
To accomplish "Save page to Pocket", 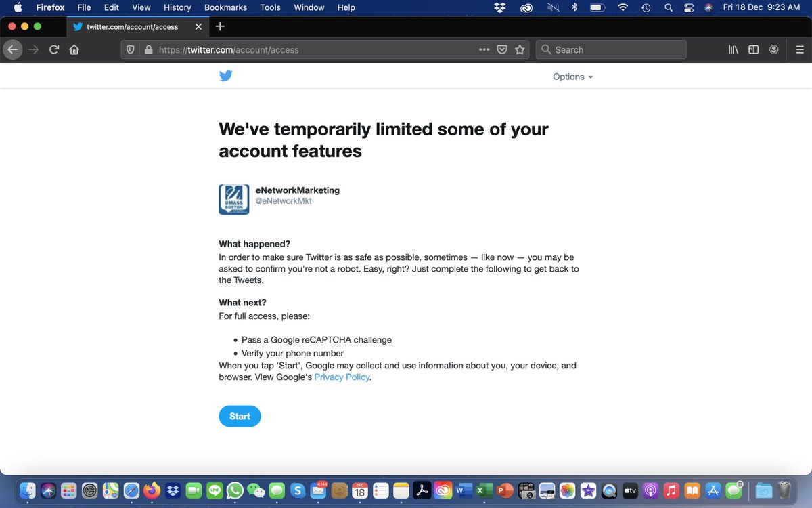I will 502,49.
